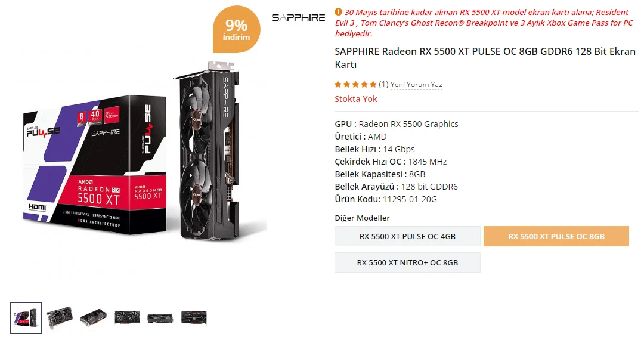Select the thumbnail showing box with card
644x337 pixels.
(26, 317)
